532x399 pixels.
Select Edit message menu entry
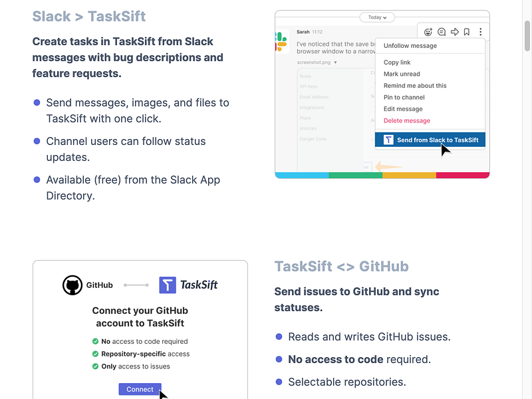point(403,109)
